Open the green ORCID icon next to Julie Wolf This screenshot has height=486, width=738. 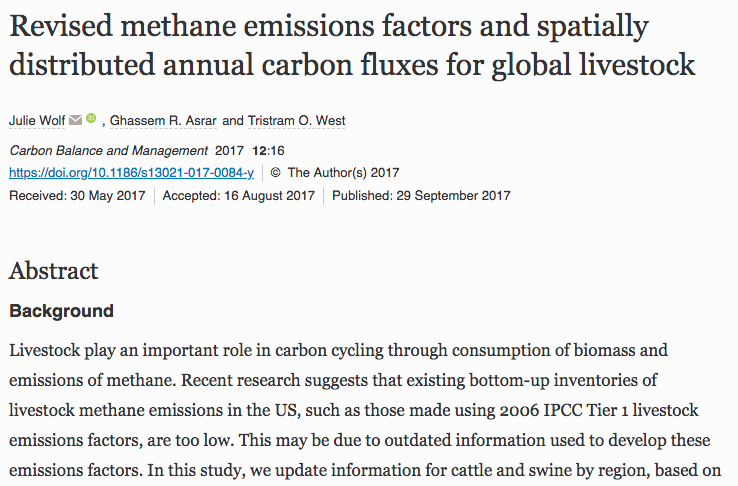pos(91,119)
